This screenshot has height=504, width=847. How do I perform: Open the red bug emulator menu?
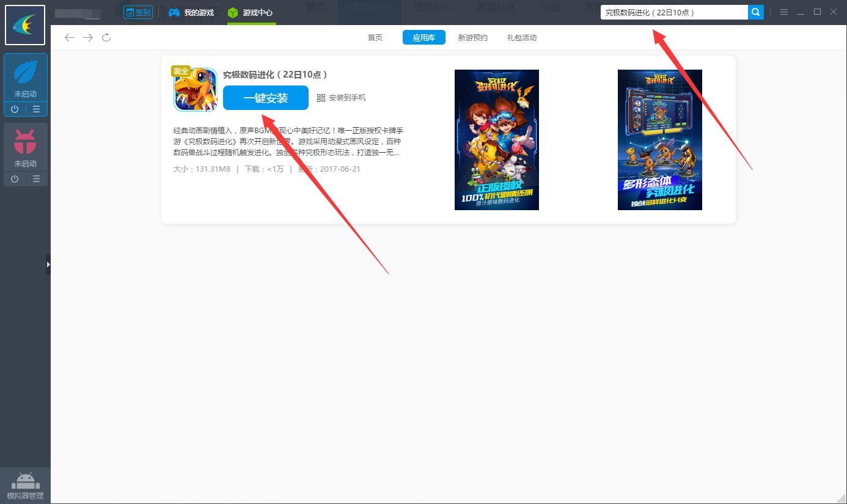pyautogui.click(x=37, y=179)
